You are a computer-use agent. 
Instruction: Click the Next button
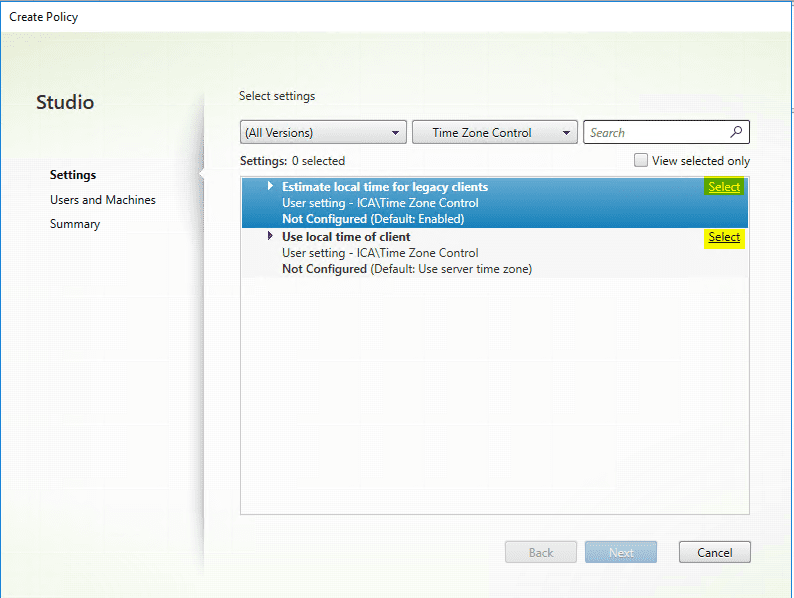pyautogui.click(x=621, y=552)
